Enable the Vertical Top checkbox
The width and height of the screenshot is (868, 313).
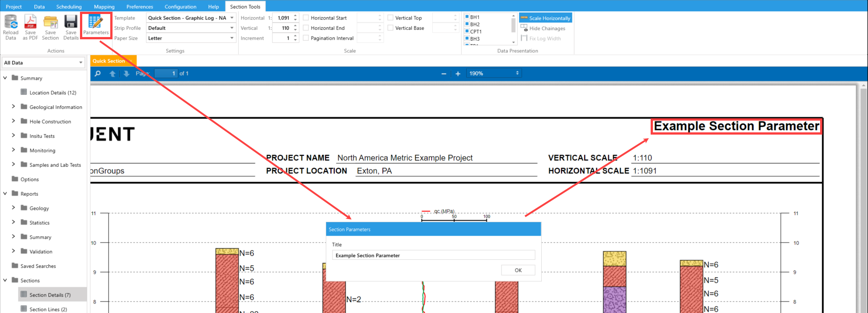coord(390,18)
